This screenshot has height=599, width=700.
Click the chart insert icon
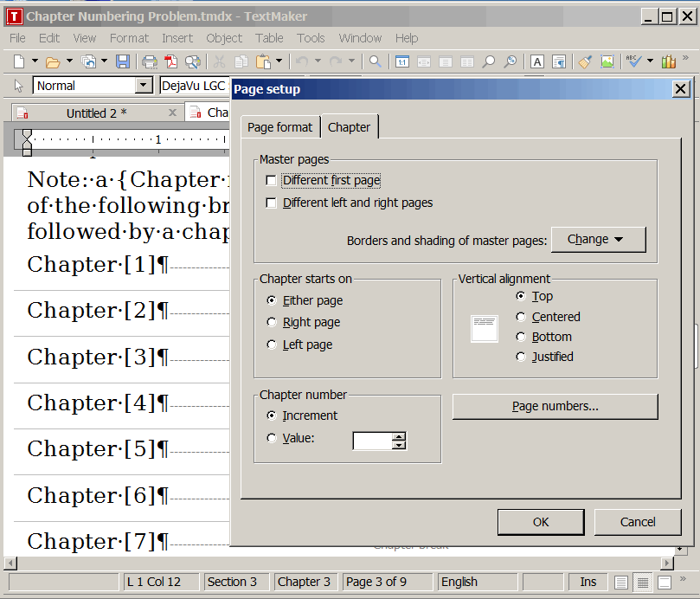(x=668, y=61)
